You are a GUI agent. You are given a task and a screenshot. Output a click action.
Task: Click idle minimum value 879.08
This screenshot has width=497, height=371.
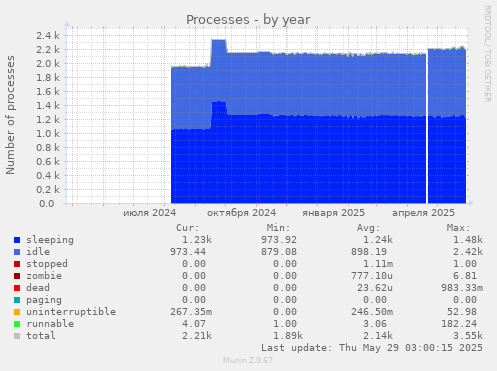(279, 252)
